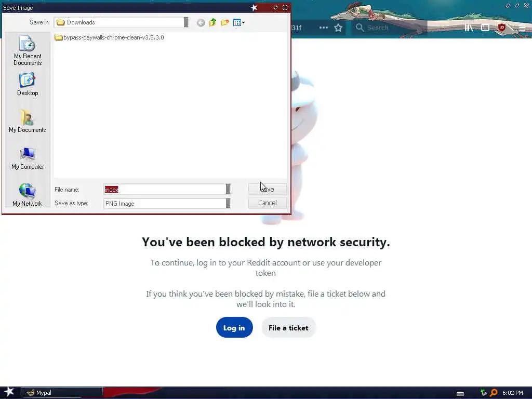The image size is (532, 399).
Task: Select the bypass-paywalls-chrome-clean-v3.5.3.0 folder
Action: pos(109,37)
